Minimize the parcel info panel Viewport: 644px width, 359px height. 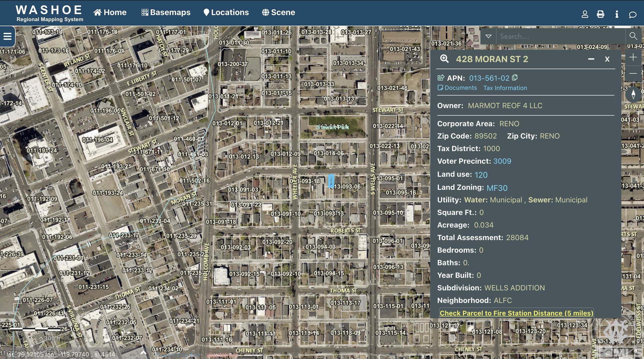[x=591, y=59]
